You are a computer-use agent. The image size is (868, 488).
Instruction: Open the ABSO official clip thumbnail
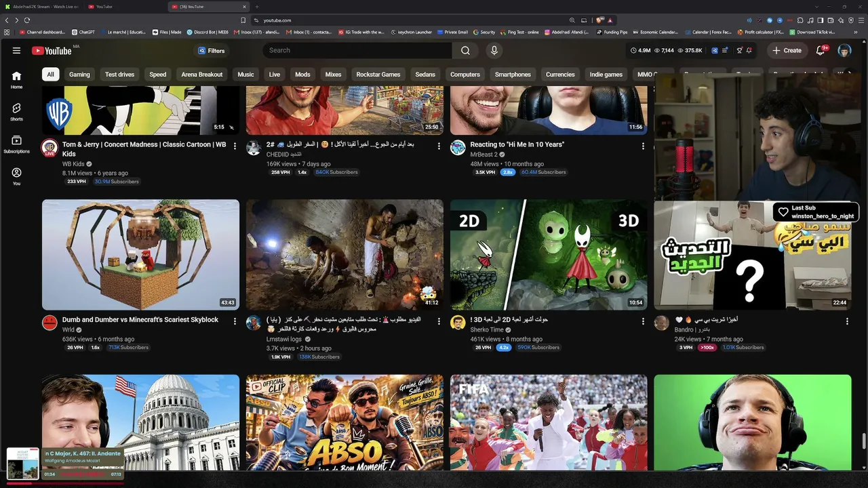click(344, 422)
